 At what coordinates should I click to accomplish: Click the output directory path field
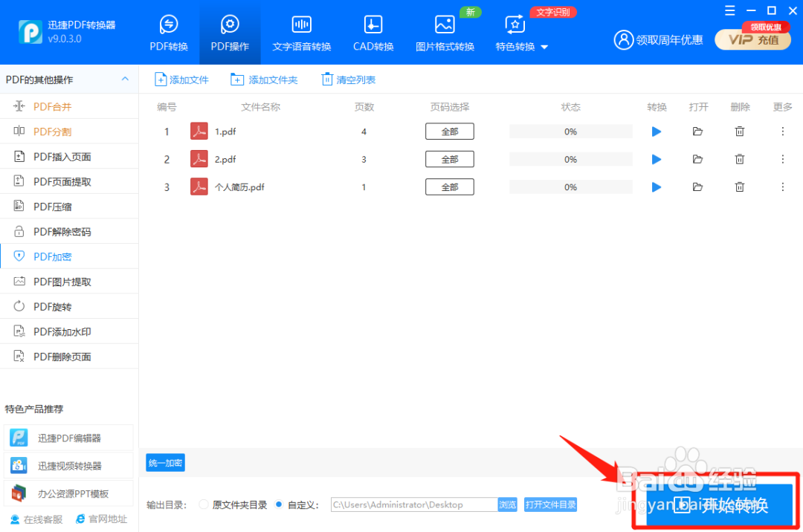pyautogui.click(x=414, y=505)
